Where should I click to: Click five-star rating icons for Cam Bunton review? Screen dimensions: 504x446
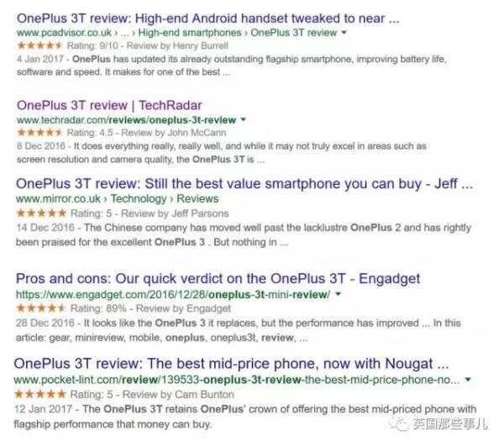[x=40, y=394]
